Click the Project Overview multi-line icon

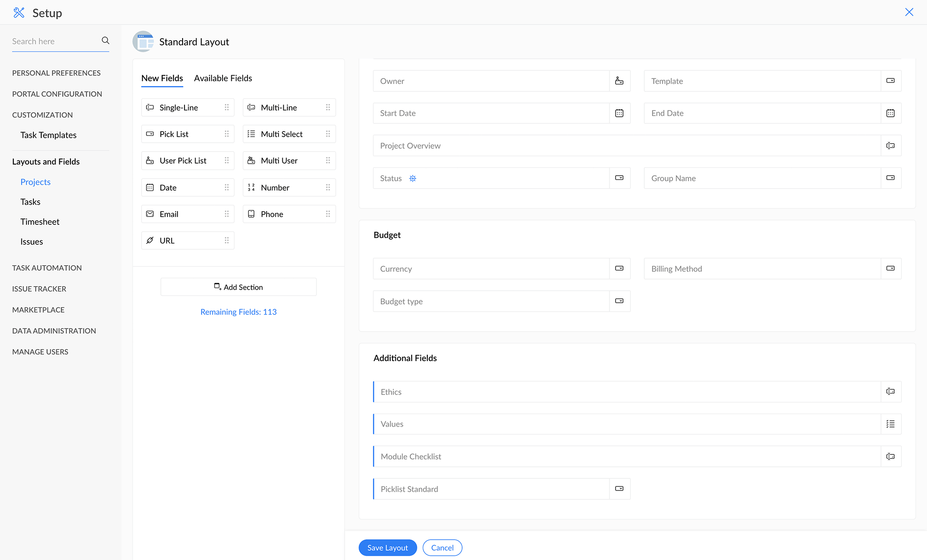(890, 146)
